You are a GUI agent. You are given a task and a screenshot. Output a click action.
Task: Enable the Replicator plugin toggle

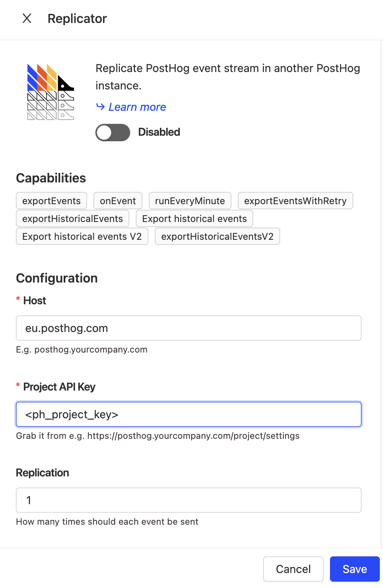pos(112,132)
